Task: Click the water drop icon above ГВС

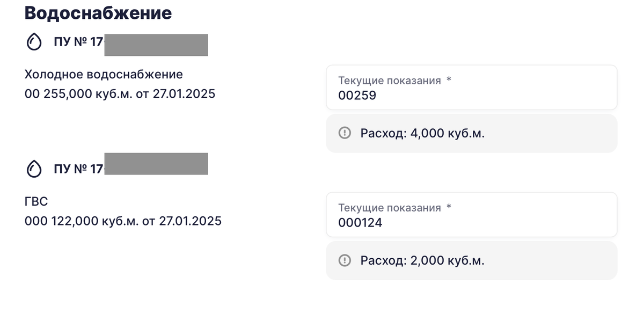Action: click(34, 170)
